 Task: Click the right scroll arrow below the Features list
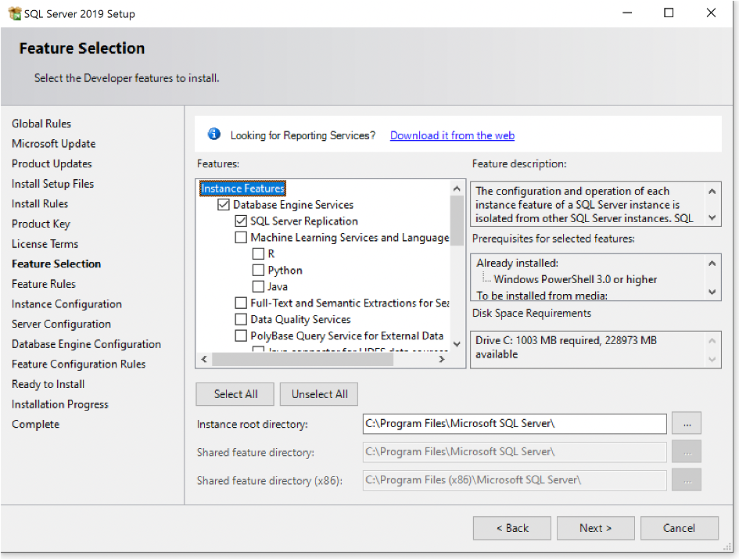pyautogui.click(x=441, y=359)
